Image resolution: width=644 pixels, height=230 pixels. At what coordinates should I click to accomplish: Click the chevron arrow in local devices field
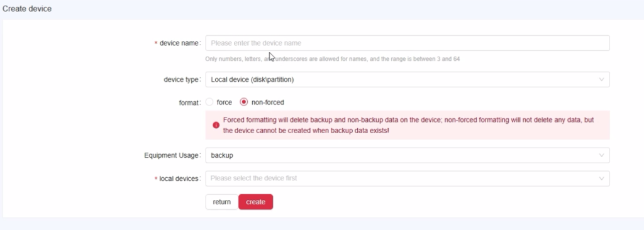click(601, 178)
